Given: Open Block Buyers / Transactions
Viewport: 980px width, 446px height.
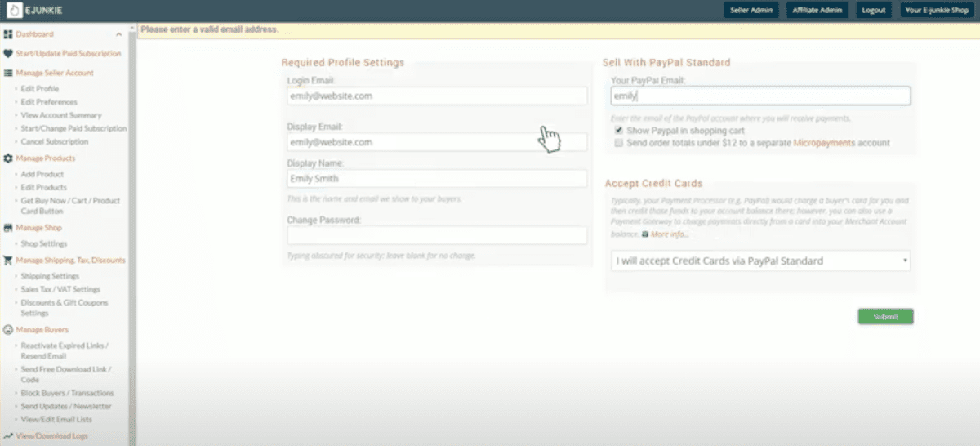Looking at the screenshot, I should (x=66, y=393).
